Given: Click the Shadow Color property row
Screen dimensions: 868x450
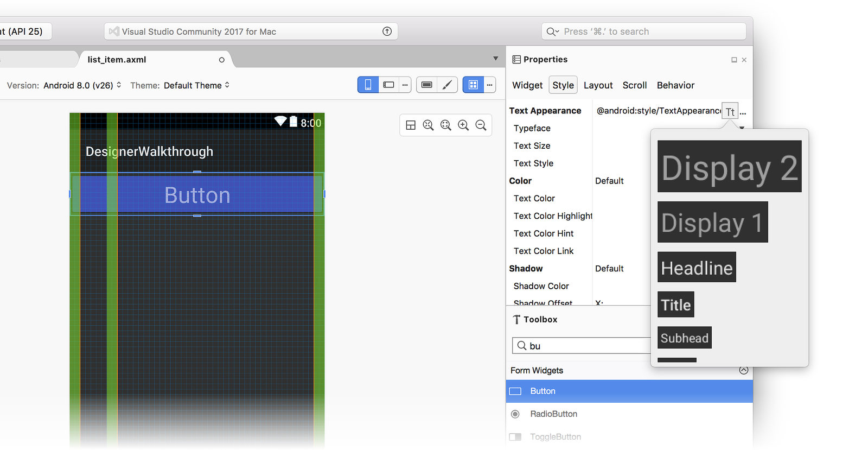Looking at the screenshot, I should [x=541, y=286].
